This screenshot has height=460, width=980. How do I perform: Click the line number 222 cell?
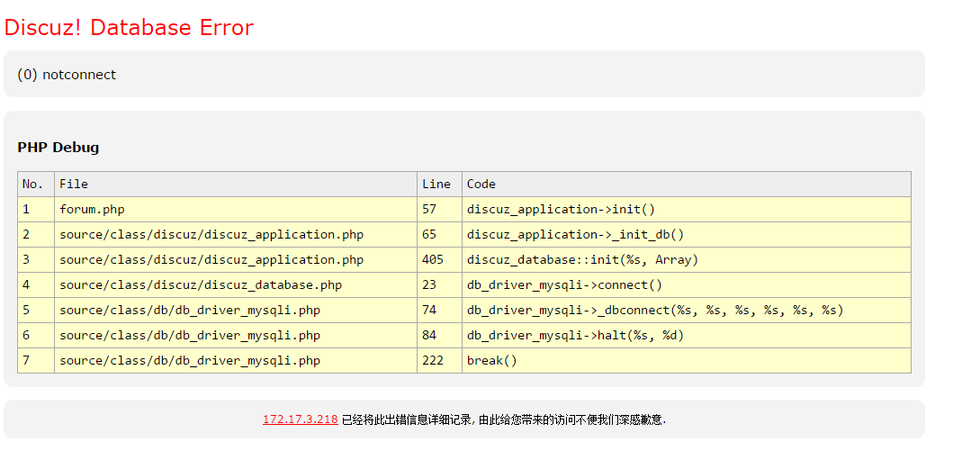pos(432,361)
